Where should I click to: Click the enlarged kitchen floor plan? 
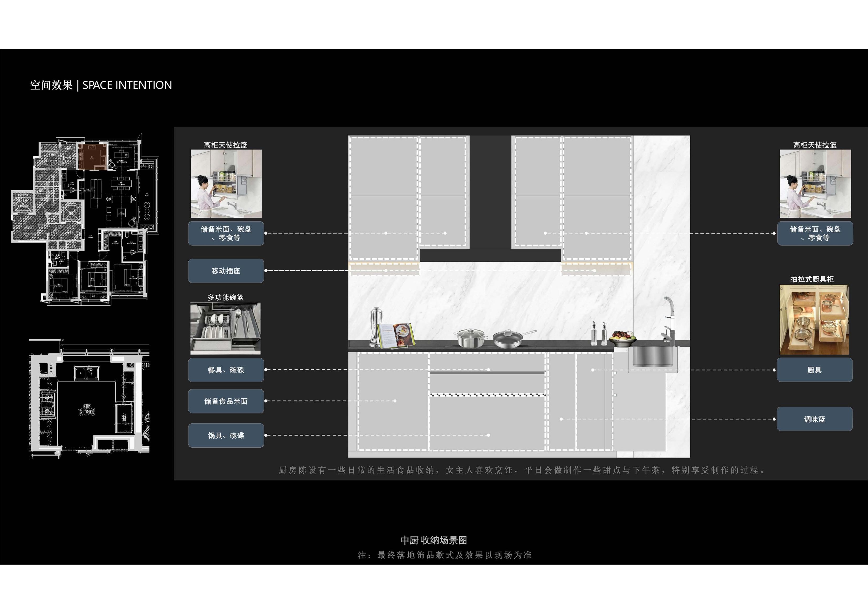(89, 399)
